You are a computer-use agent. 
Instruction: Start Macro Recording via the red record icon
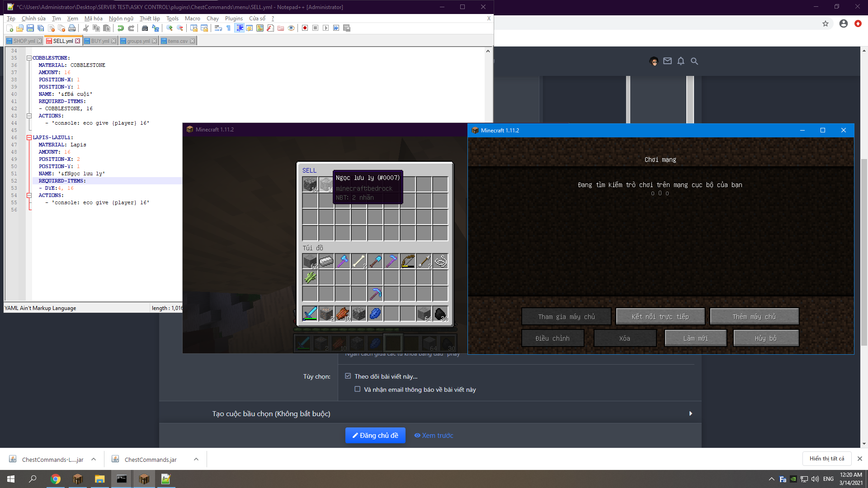pos(305,28)
